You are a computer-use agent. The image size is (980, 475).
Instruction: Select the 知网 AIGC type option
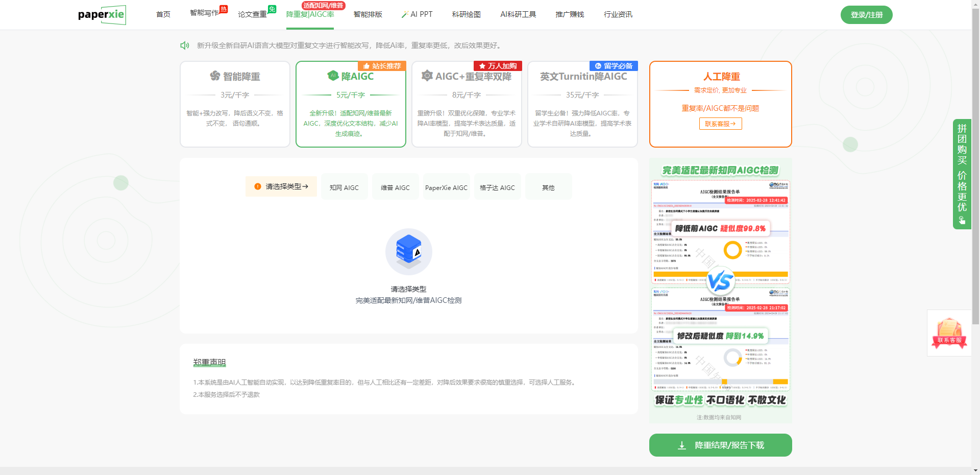pyautogui.click(x=344, y=187)
